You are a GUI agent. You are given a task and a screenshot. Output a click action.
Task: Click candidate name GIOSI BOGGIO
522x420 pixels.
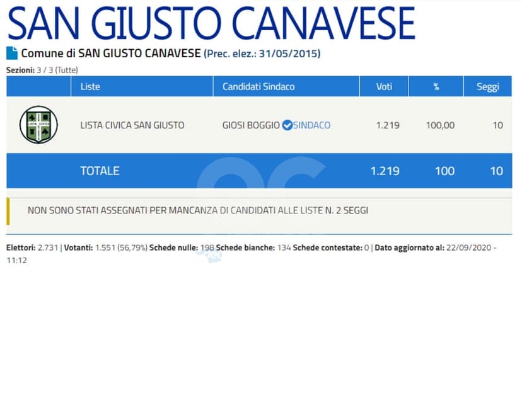click(251, 125)
